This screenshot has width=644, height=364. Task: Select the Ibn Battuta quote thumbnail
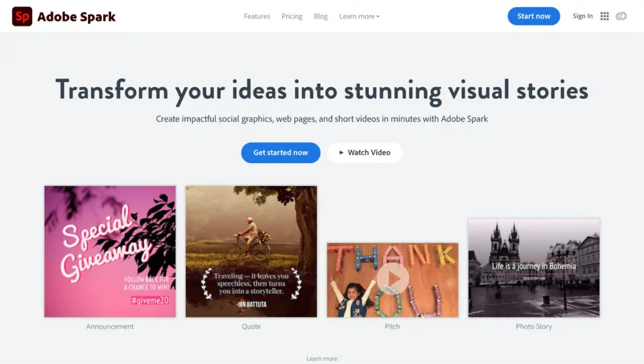click(x=251, y=251)
